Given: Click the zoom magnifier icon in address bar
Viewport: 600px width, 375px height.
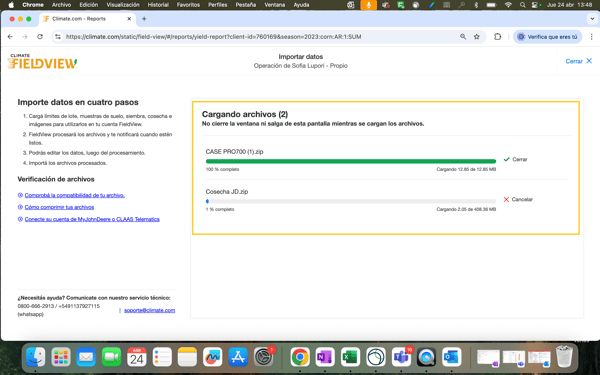Looking at the screenshot, I should tap(463, 37).
